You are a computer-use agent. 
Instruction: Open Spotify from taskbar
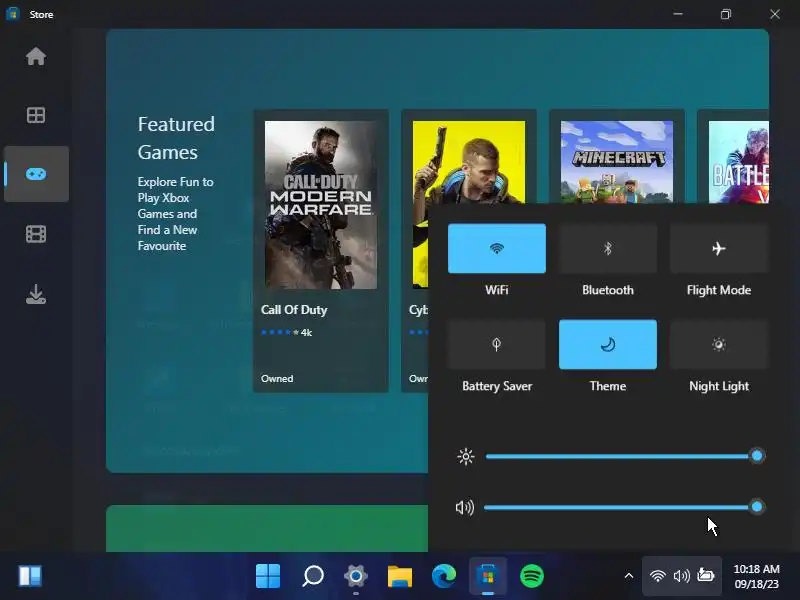[532, 576]
